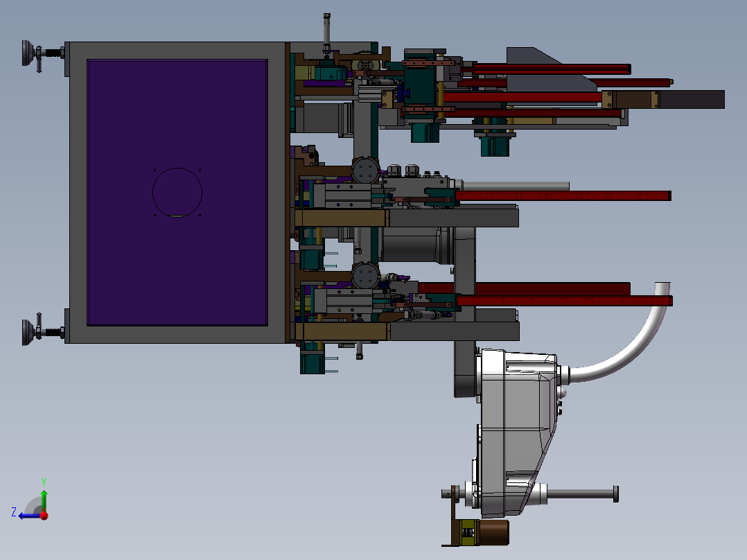The image size is (747, 560).
Task: Click the blue Z axis of the orientation triad
Action: click(30, 516)
